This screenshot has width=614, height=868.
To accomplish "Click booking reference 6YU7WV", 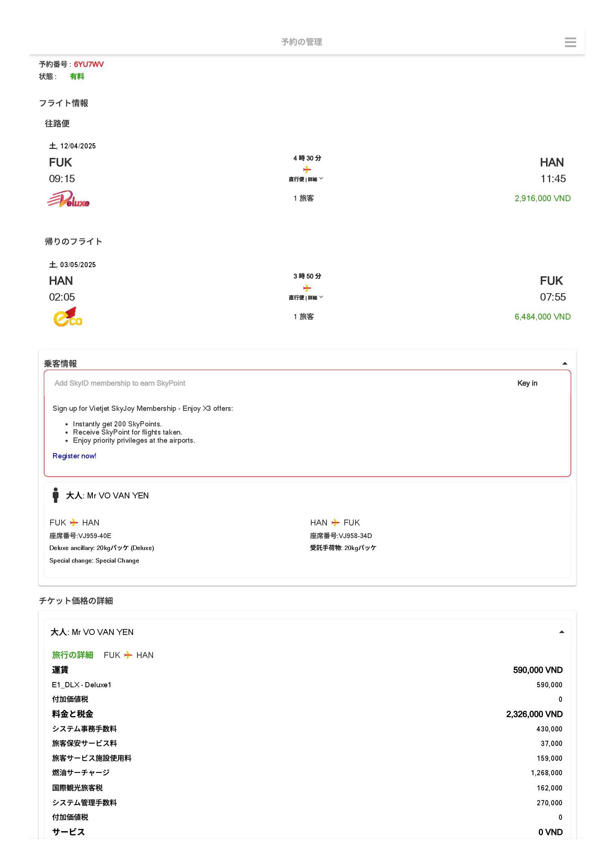I will 88,64.
